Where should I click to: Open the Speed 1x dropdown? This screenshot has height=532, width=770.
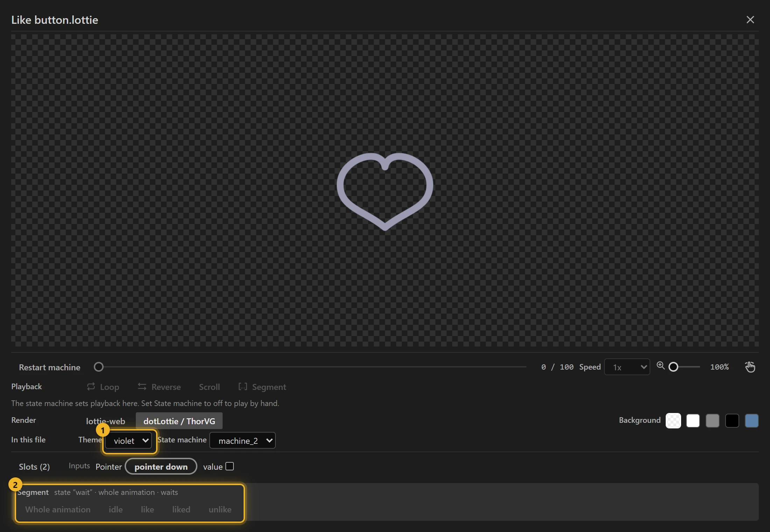pos(627,367)
